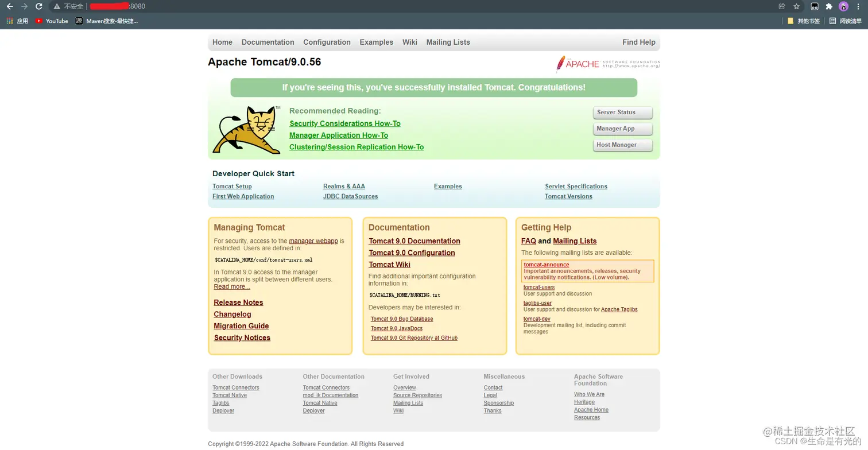The image size is (868, 450).
Task: Go to Home in Tomcat navigation
Action: [222, 42]
